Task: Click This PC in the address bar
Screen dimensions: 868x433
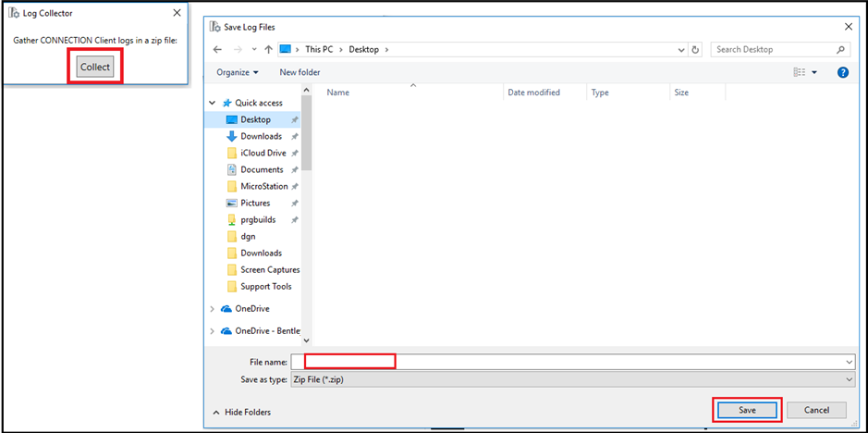Action: pos(322,49)
